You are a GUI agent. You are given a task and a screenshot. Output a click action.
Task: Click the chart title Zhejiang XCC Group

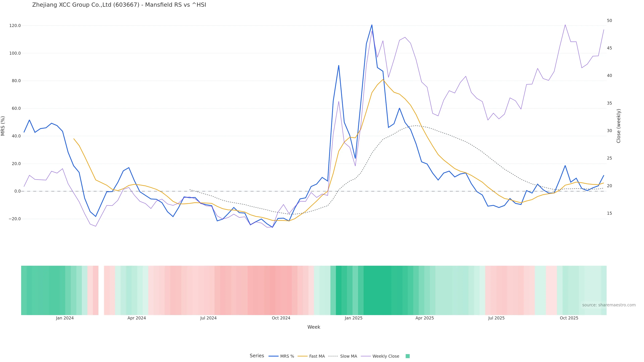(x=119, y=5)
